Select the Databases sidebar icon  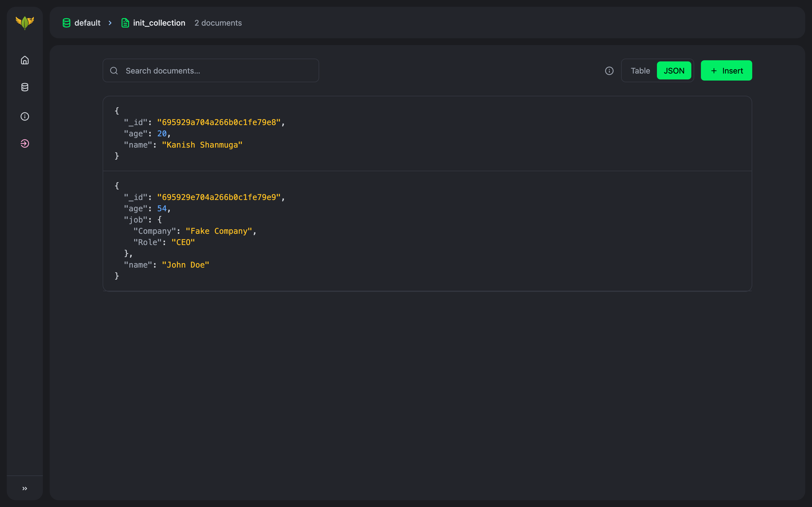(x=25, y=87)
